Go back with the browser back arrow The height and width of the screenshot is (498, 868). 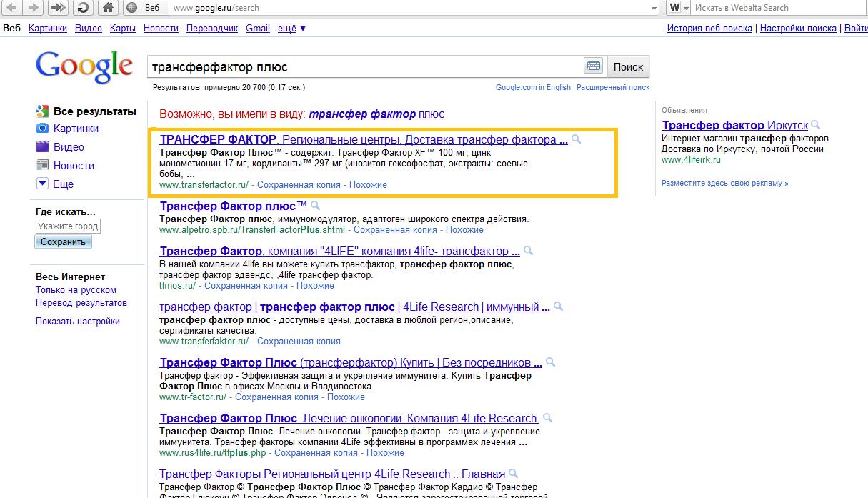pos(11,8)
